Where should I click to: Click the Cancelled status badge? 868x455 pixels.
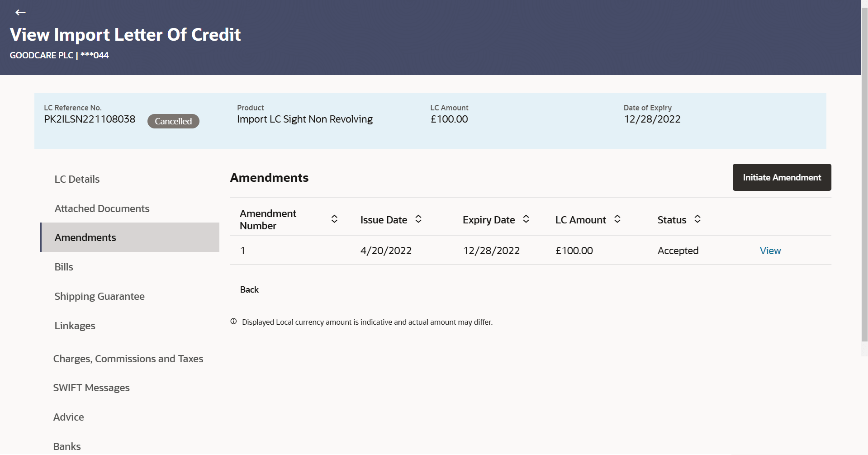(173, 121)
